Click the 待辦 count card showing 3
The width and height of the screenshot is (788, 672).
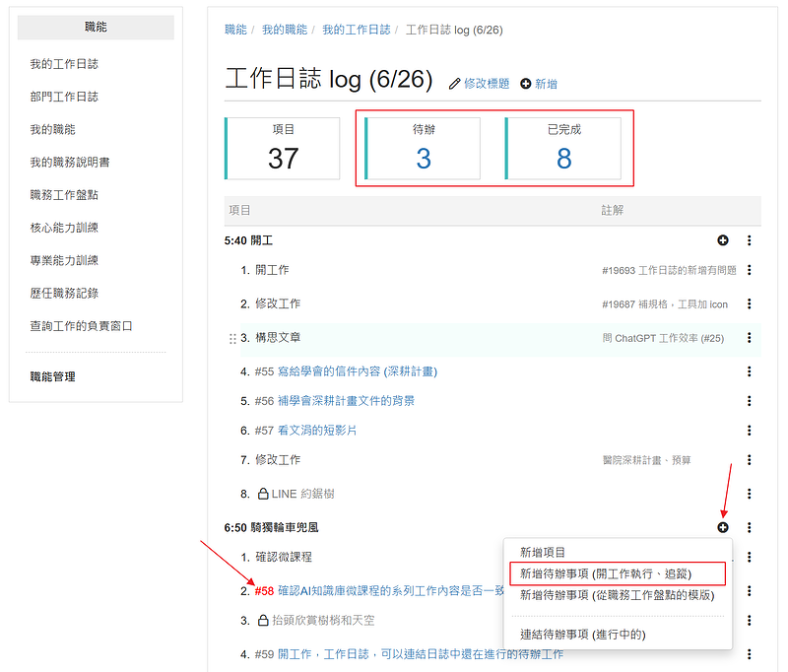click(x=423, y=149)
